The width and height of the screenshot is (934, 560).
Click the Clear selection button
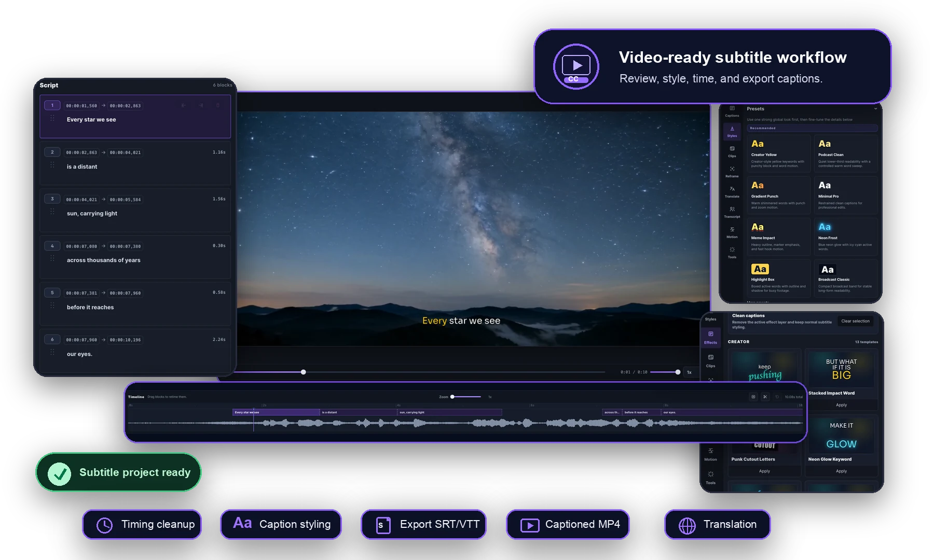pyautogui.click(x=855, y=321)
